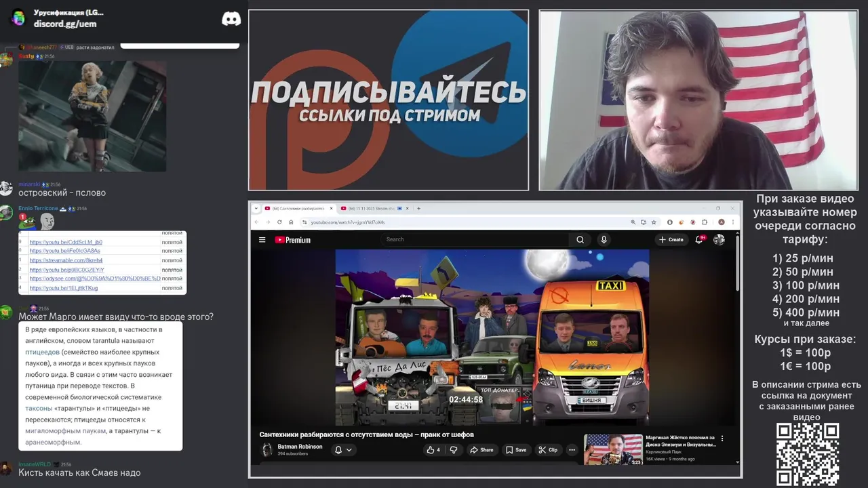Open YouTube account avatar menu

coord(719,239)
